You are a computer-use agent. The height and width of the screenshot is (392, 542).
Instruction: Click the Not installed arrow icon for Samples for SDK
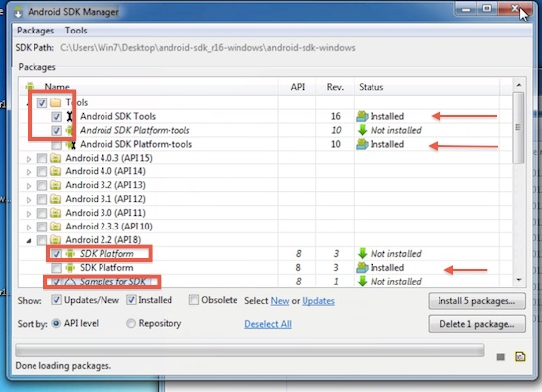362,281
